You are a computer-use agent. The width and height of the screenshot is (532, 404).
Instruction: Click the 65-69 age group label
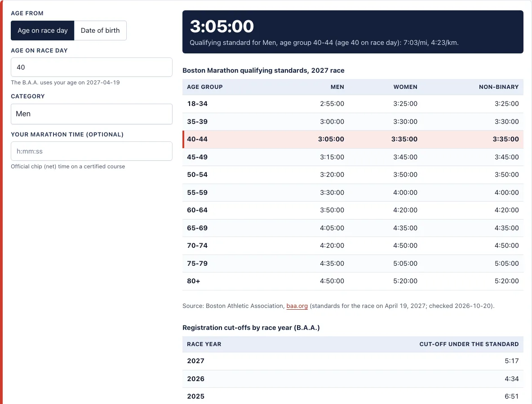click(x=197, y=228)
